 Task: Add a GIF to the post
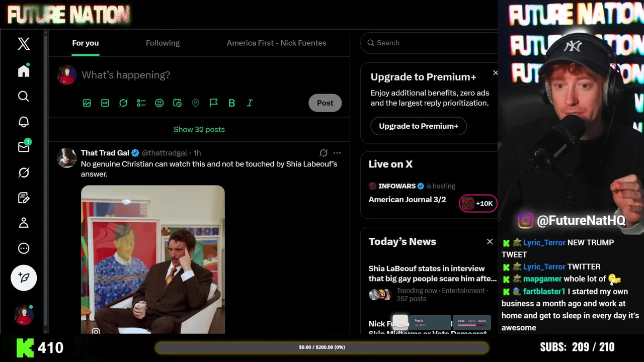coord(105,103)
